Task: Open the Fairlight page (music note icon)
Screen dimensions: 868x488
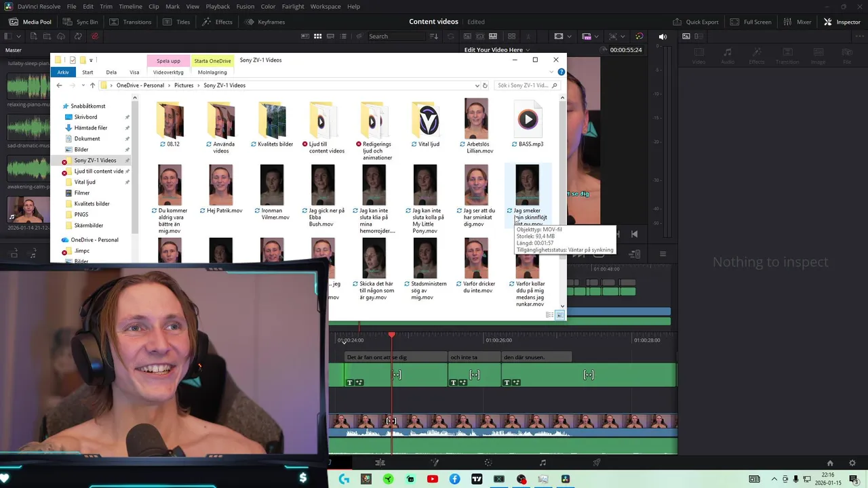Action: pos(542,463)
